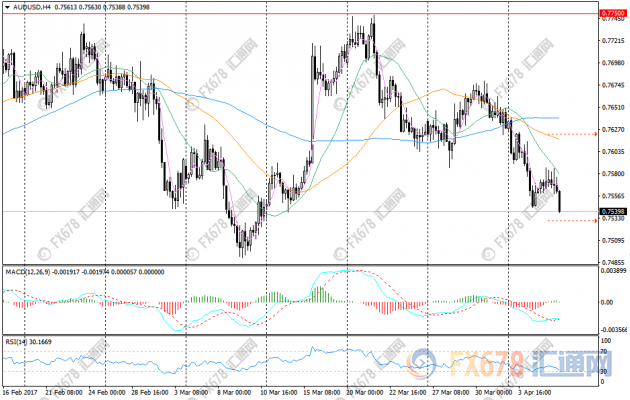The width and height of the screenshot is (630, 400).
Task: Click the black 0.75398 current price tag
Action: [613, 212]
